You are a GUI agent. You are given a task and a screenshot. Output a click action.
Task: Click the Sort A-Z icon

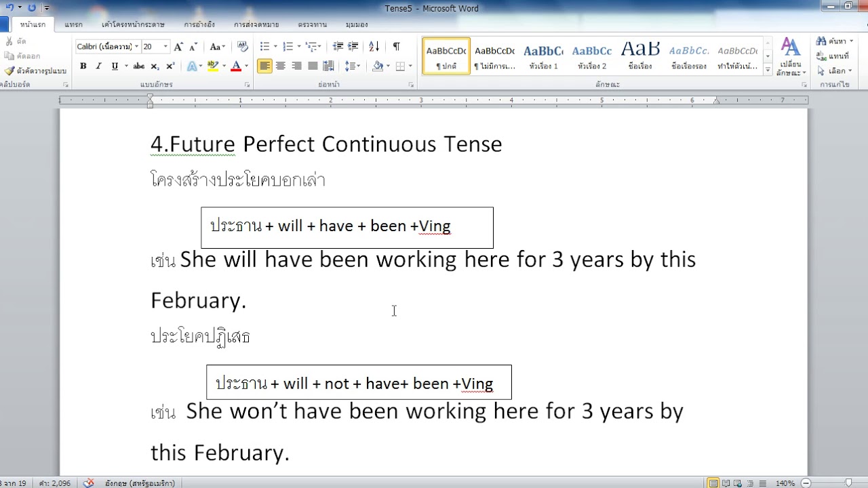pos(374,47)
